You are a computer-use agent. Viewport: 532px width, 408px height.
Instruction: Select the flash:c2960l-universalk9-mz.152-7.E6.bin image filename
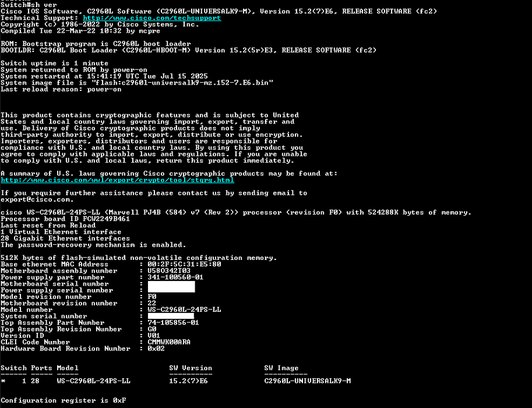[182, 83]
